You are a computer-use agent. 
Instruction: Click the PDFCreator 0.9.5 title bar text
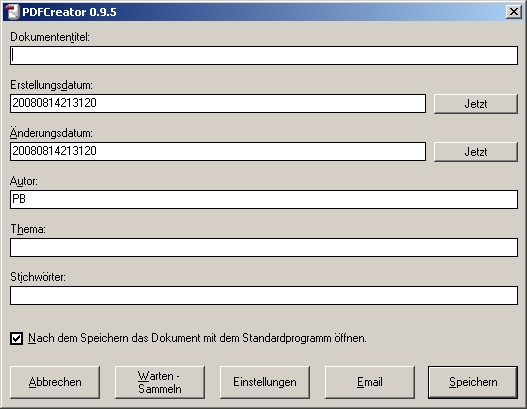click(69, 12)
